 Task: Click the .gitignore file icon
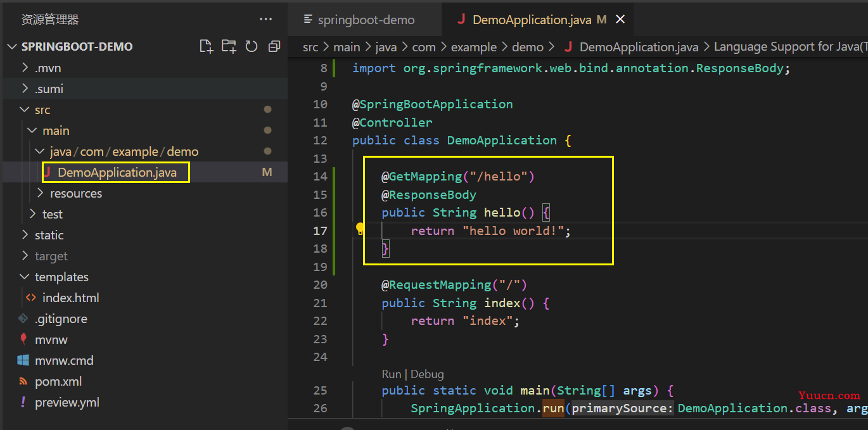(23, 319)
